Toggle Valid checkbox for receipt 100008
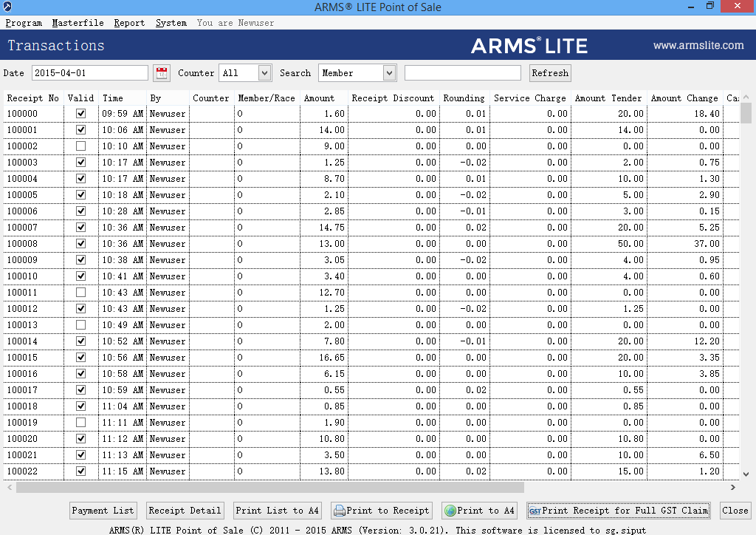The width and height of the screenshot is (756, 535). [80, 243]
